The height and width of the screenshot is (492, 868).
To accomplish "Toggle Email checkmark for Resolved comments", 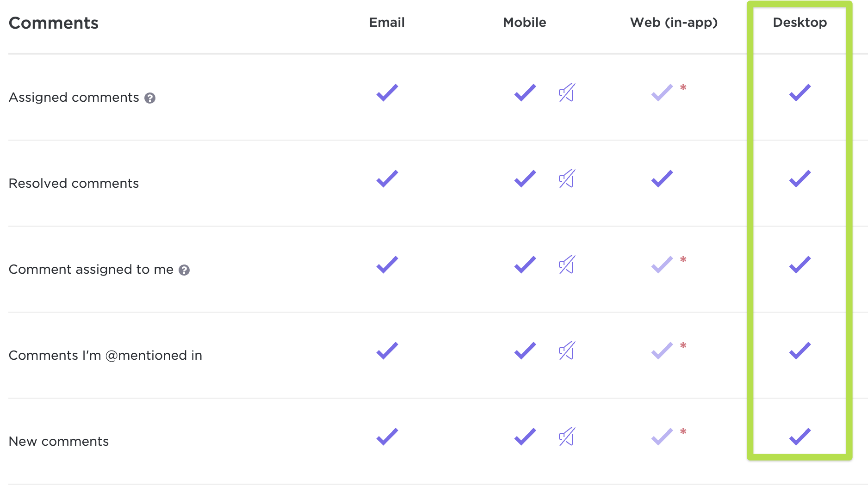I will (387, 179).
